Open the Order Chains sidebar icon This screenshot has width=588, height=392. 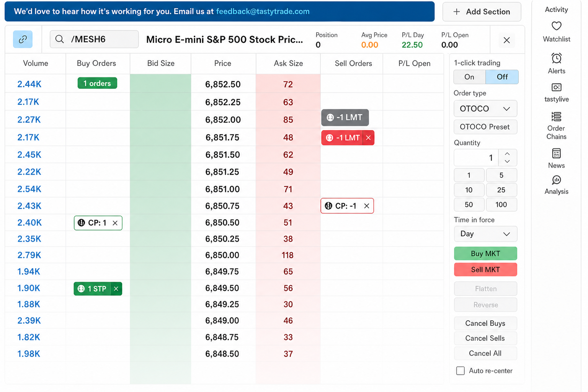pyautogui.click(x=556, y=116)
